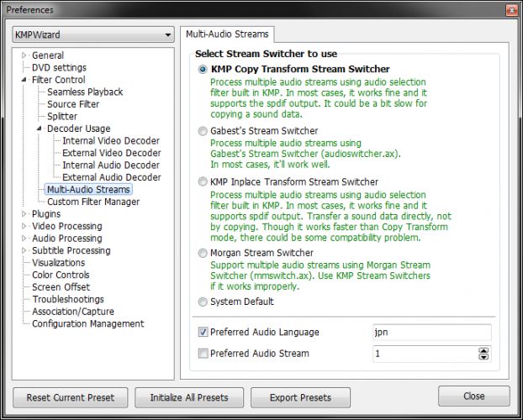
Task: Collapse the Filter Control tree node
Action: pos(24,80)
